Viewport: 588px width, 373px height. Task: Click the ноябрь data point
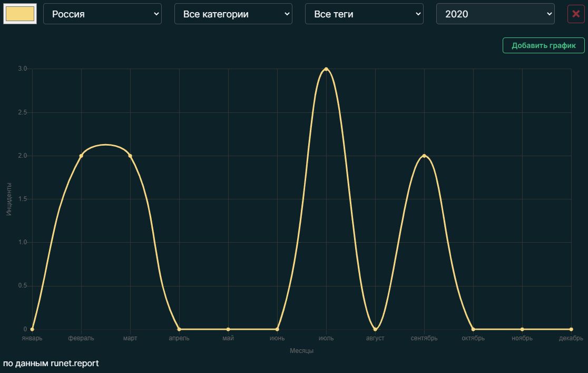coord(522,329)
